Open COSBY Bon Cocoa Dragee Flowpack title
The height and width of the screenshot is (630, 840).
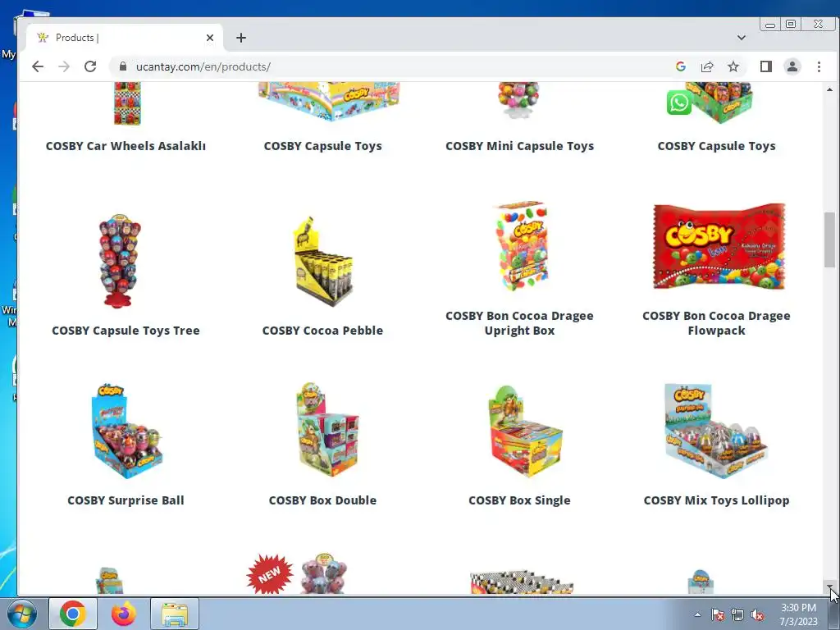pos(716,323)
